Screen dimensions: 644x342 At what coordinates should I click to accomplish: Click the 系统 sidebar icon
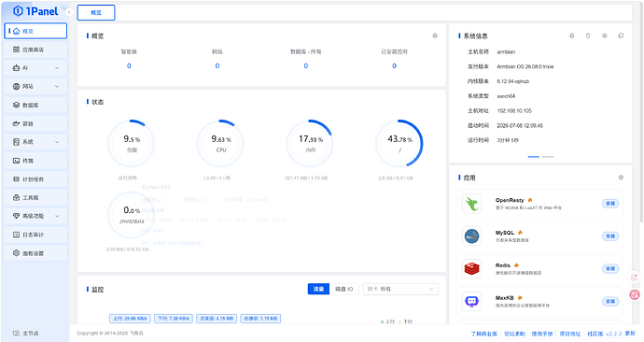coord(16,142)
